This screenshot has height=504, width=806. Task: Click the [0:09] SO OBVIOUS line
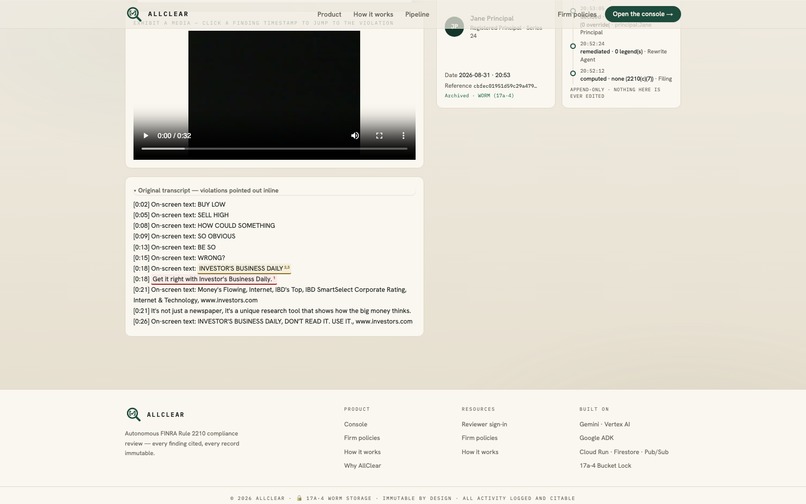(x=184, y=237)
